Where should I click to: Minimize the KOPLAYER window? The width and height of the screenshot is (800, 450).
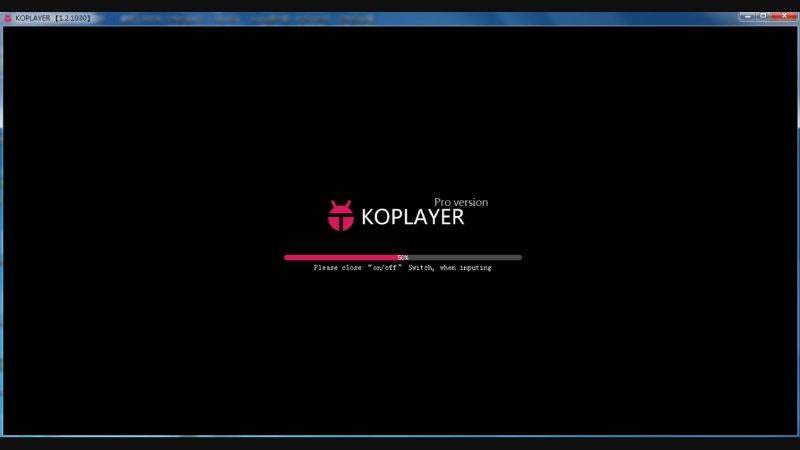(747, 16)
